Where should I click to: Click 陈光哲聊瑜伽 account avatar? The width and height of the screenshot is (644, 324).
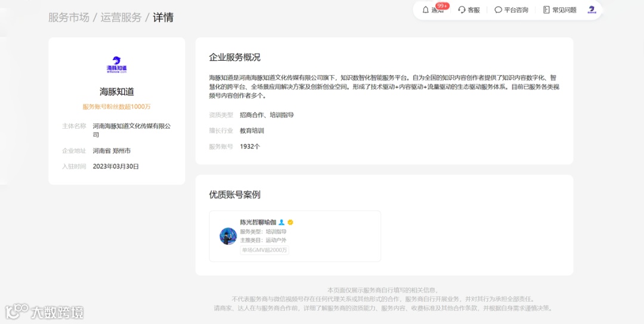(x=228, y=236)
